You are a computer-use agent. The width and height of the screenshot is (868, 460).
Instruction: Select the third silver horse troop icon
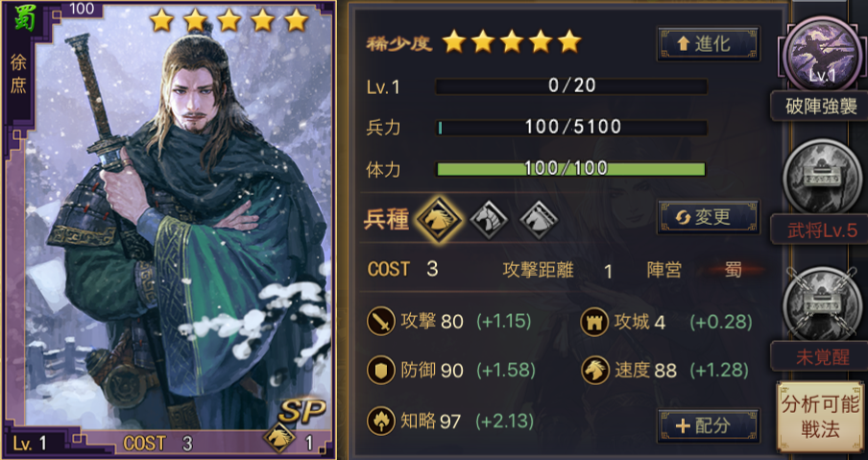click(539, 220)
